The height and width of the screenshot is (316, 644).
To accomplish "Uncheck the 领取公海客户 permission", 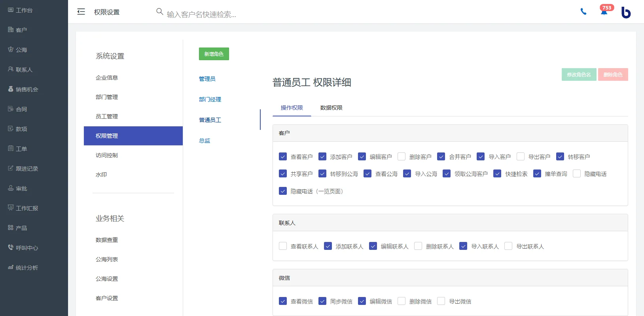I will [x=447, y=173].
